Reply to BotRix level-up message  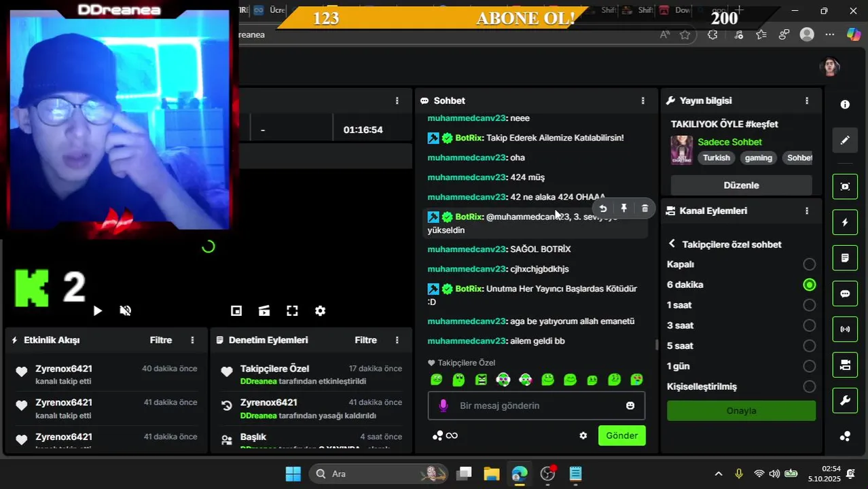(x=602, y=209)
